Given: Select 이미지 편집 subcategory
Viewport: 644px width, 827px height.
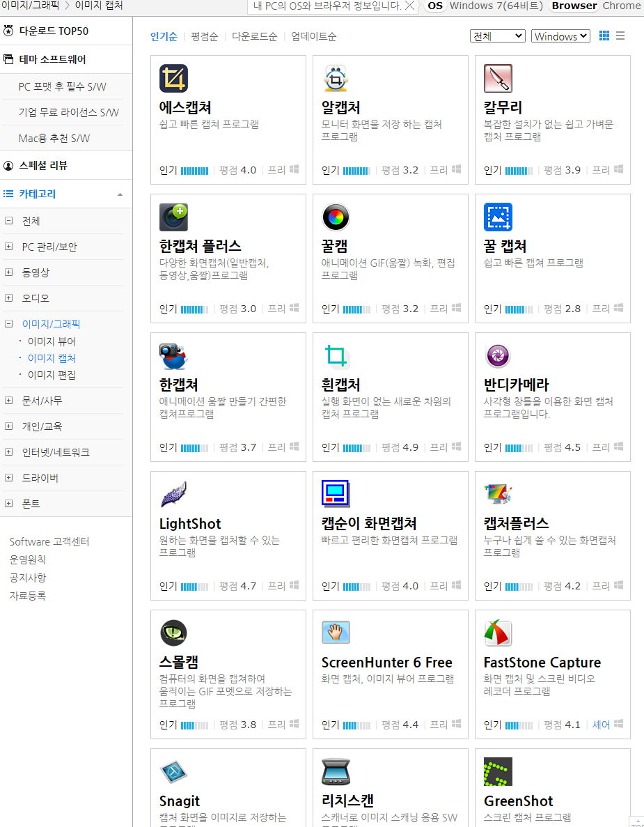Looking at the screenshot, I should click(x=52, y=375).
